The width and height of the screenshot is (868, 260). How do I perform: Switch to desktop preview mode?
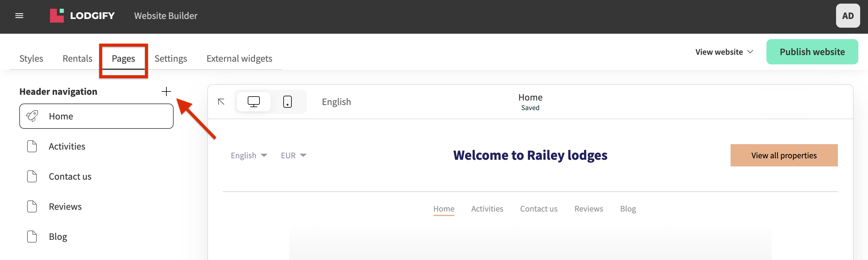(x=253, y=102)
